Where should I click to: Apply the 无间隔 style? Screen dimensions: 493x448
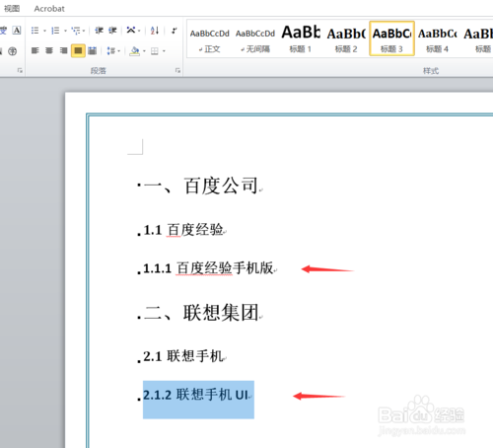coord(255,39)
